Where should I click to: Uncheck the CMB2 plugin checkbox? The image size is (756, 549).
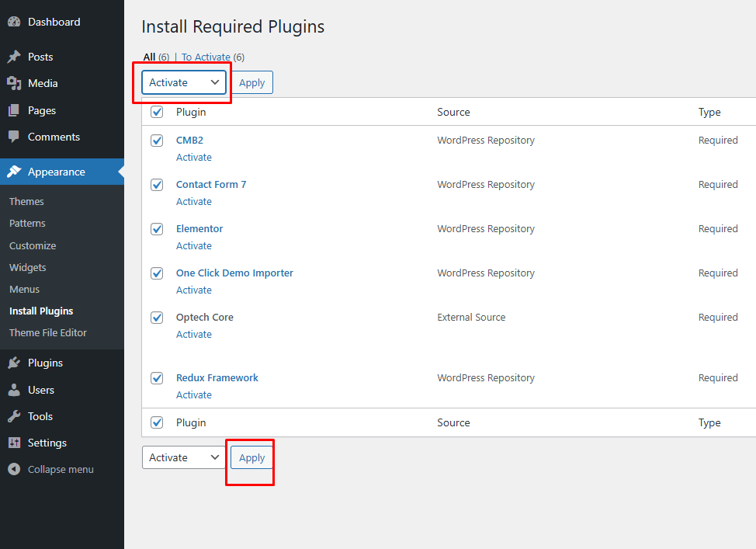[157, 140]
